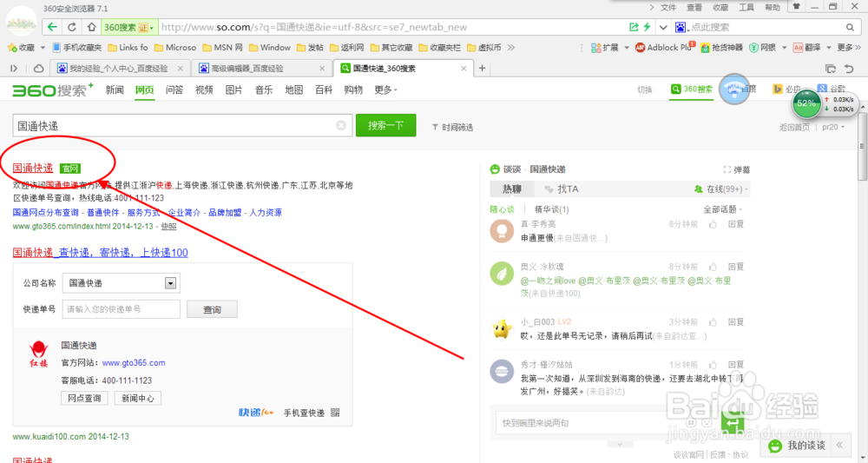
Task: Click the 查询 query button
Action: point(212,309)
